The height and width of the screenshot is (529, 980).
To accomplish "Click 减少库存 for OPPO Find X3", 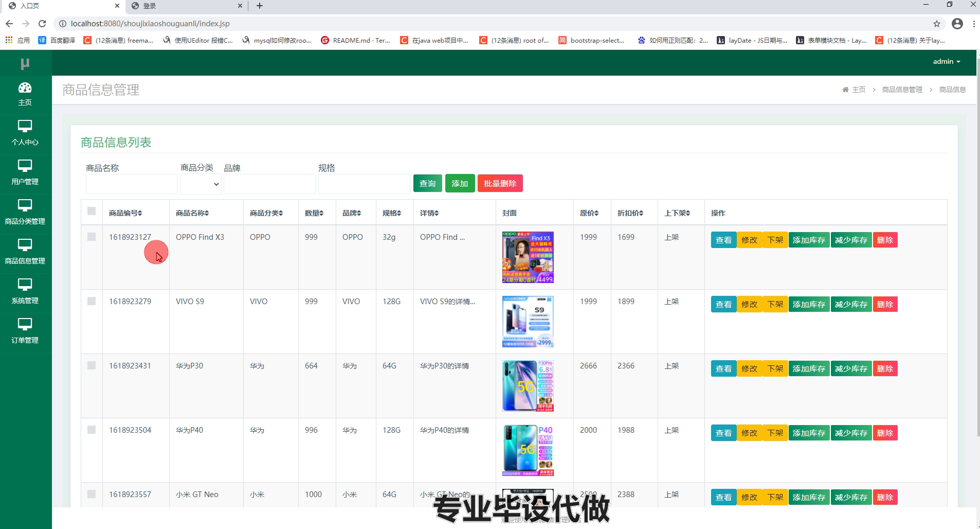I will point(851,240).
